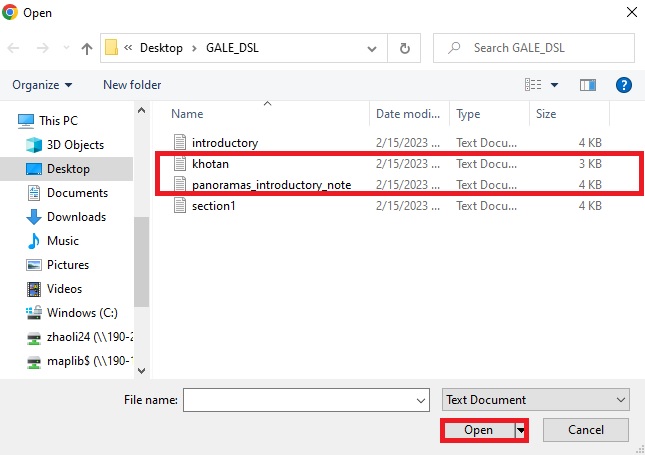
Task: Click the navigation pane scroll down arrow
Action: (141, 371)
